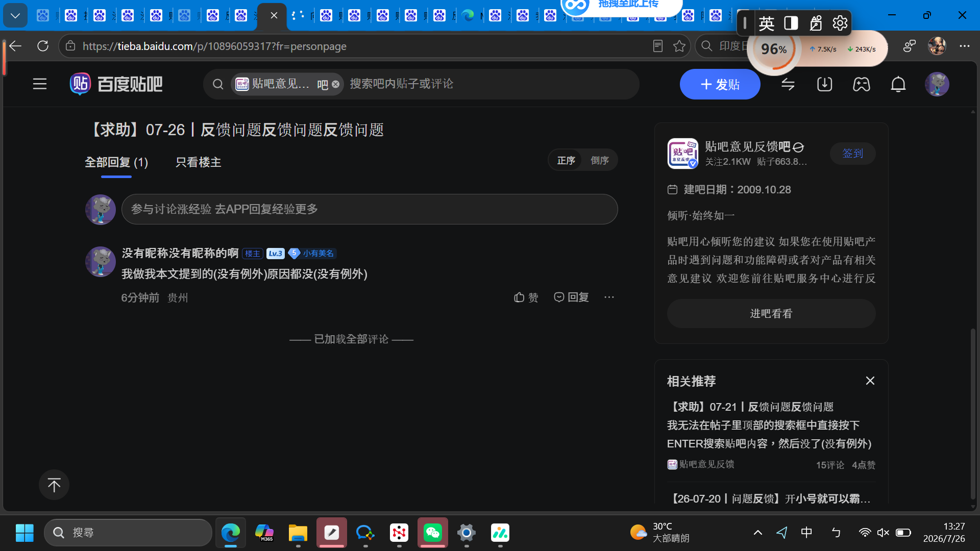Open the swap arrows icon next to 发贴
The width and height of the screenshot is (980, 551).
788,84
